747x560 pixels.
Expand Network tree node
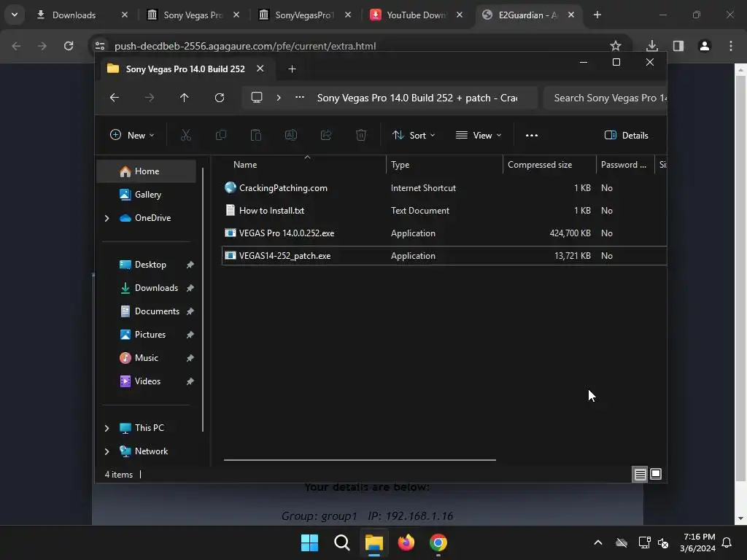coord(107,451)
